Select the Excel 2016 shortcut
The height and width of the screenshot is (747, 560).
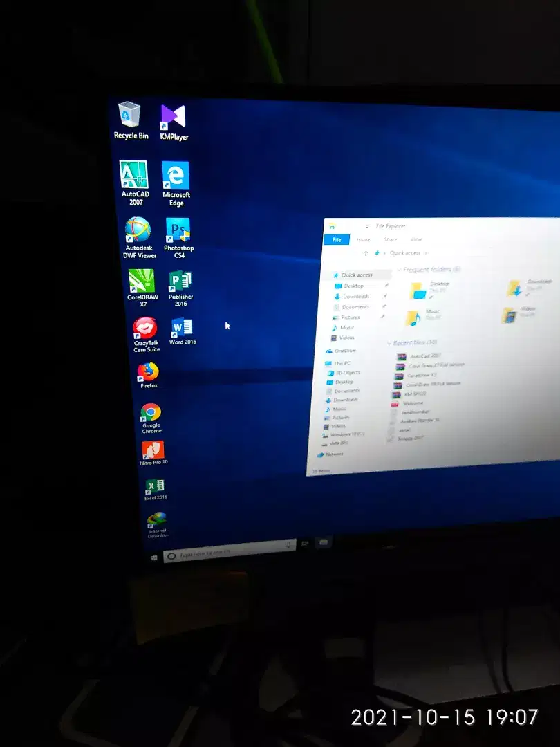[x=156, y=489]
